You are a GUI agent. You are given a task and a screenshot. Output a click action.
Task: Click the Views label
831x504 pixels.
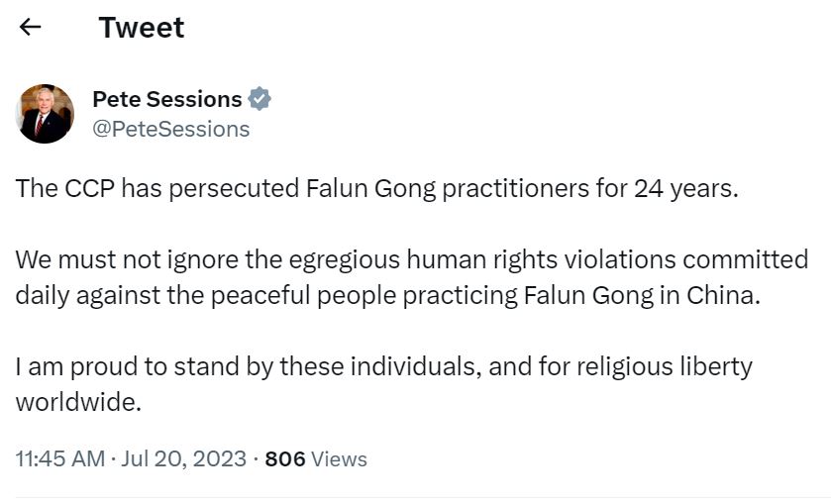pos(339,459)
